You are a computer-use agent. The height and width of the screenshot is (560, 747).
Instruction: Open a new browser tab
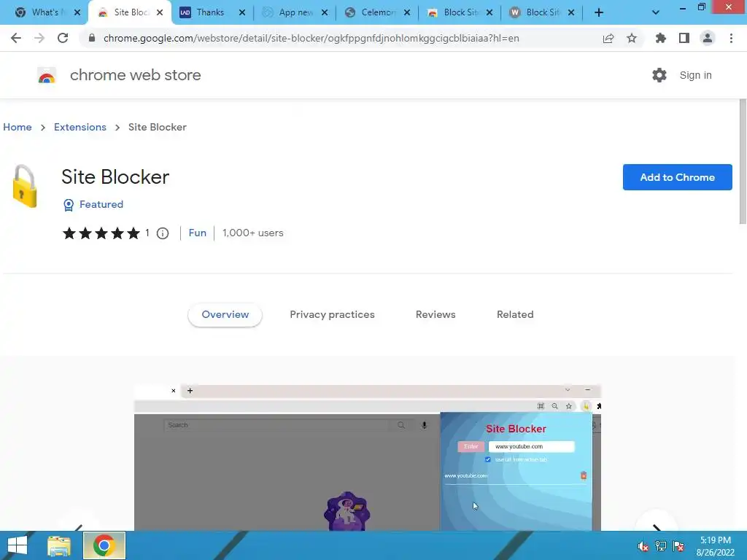(599, 13)
